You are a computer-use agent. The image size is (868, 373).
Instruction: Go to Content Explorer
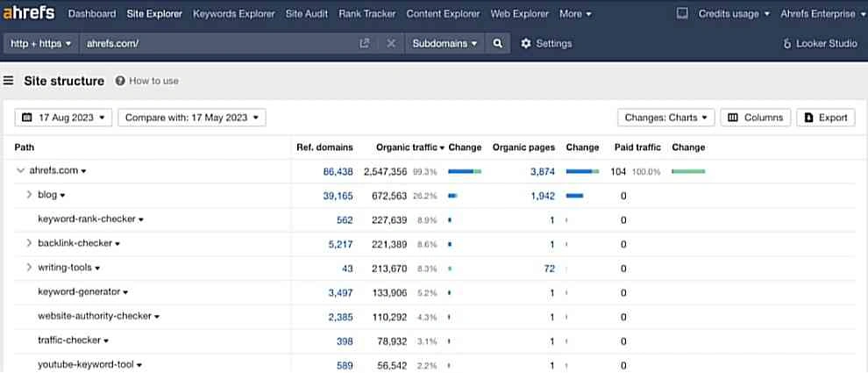click(x=443, y=14)
